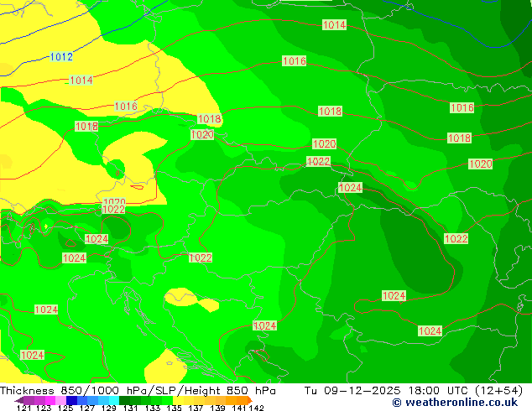Click the forecast step '(12+54)' text
532x411 pixels.
click(498, 391)
